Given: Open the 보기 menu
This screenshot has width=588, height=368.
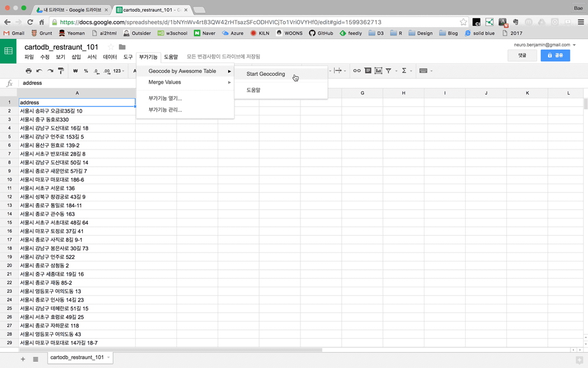Looking at the screenshot, I should [61, 57].
